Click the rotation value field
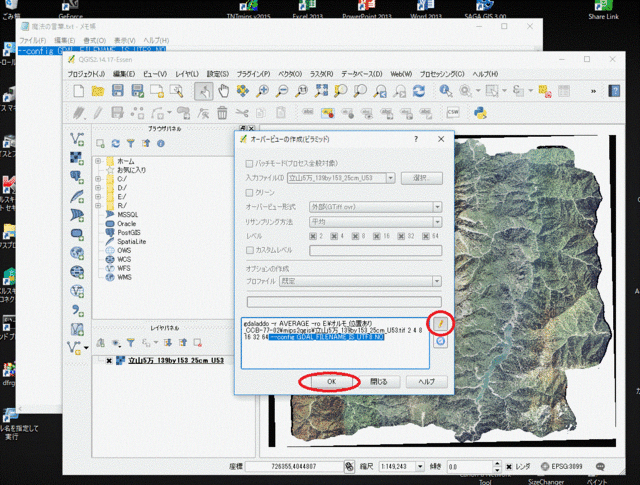 tap(470, 466)
